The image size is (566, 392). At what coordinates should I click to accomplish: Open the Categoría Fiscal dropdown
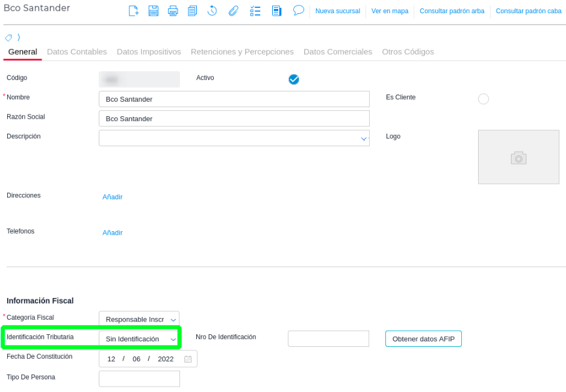click(173, 319)
